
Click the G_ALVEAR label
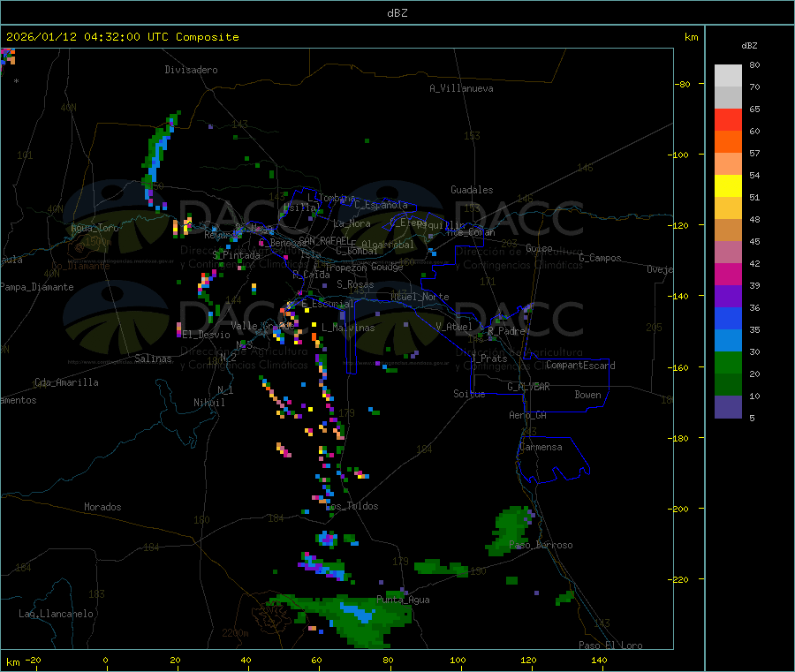529,387
